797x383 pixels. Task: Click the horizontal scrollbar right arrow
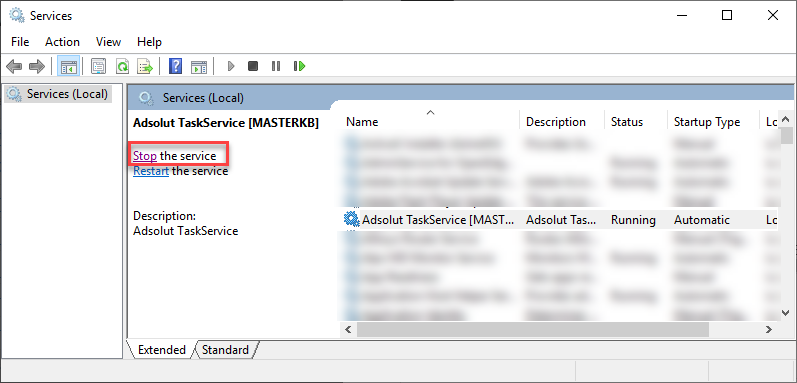point(769,329)
